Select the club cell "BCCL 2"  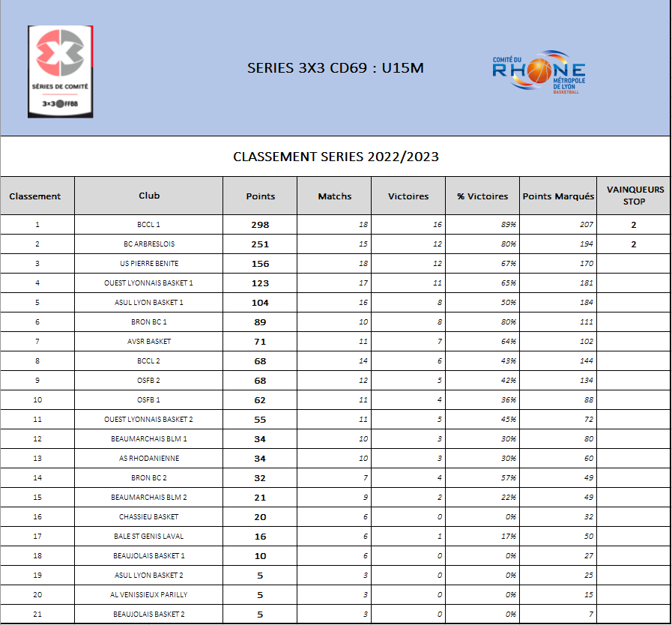(x=149, y=361)
